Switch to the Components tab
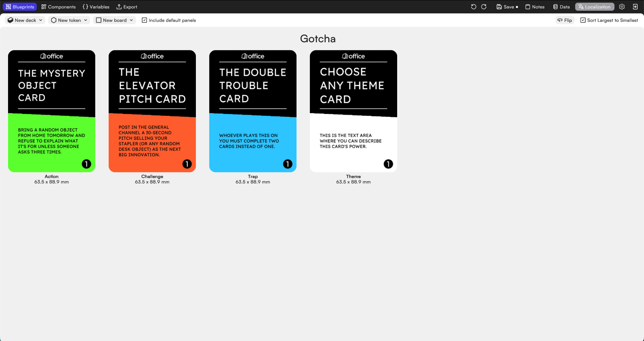644x341 pixels. point(58,7)
